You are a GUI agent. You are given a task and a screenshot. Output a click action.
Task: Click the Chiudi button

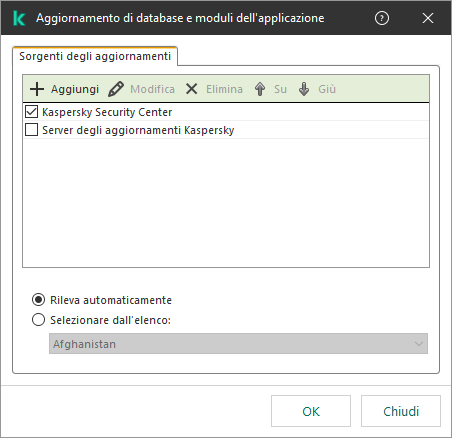click(x=401, y=411)
